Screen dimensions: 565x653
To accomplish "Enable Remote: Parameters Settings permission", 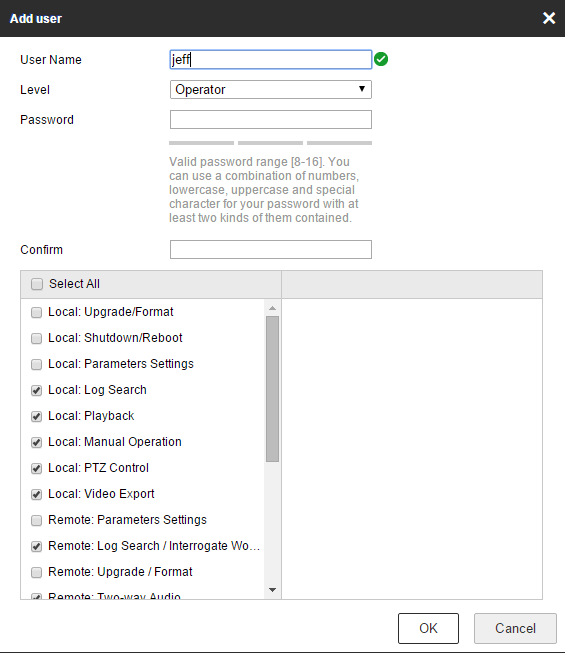I will (37, 520).
